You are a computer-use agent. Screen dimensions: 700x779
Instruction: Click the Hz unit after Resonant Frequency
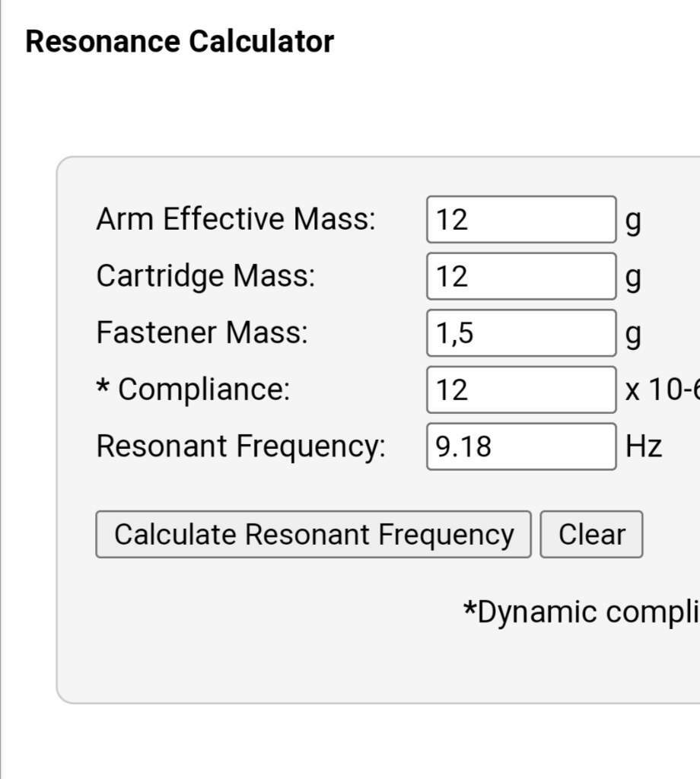(644, 446)
